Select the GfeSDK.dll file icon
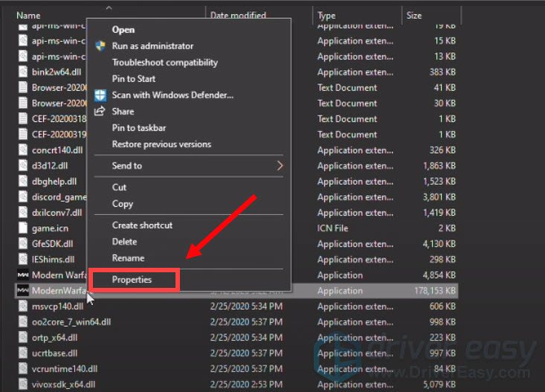Viewport: 545px width, 392px height. coord(23,244)
